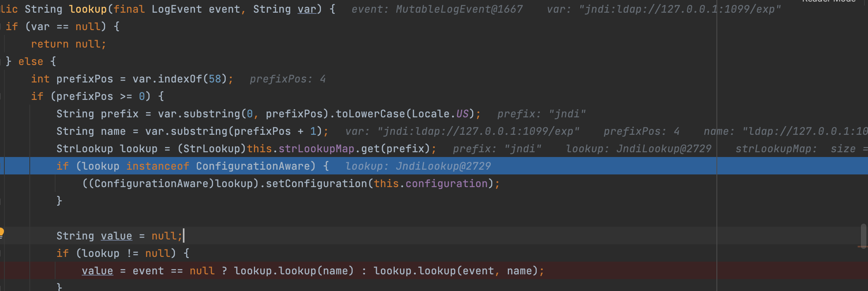Click the instanceof keyword on highlighted line
868x291 pixels.
point(157,166)
